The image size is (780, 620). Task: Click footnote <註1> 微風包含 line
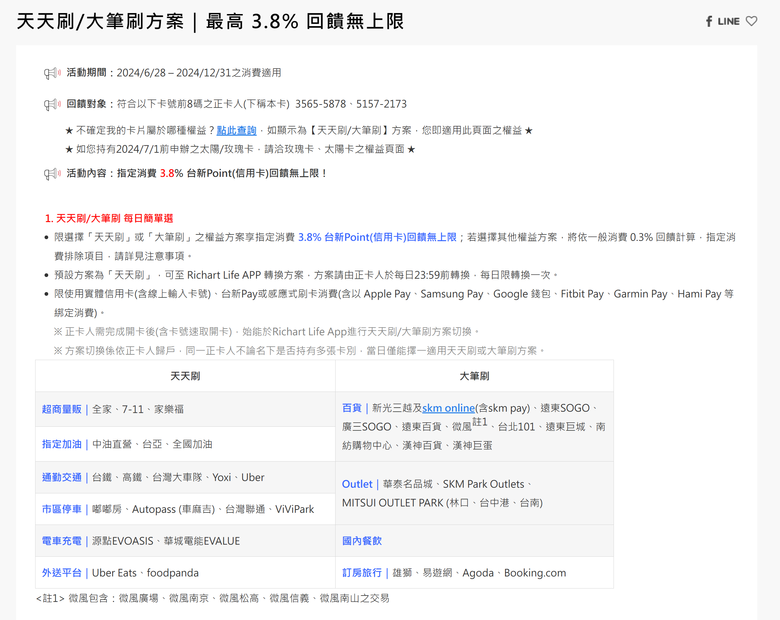coord(212,598)
